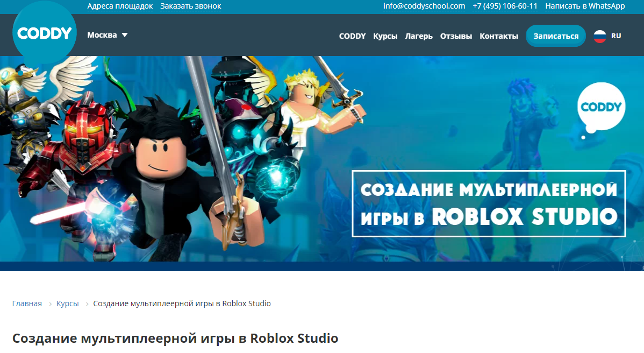This screenshot has width=644, height=353.
Task: Go to Главная in the breadcrumbs
Action: pos(27,303)
